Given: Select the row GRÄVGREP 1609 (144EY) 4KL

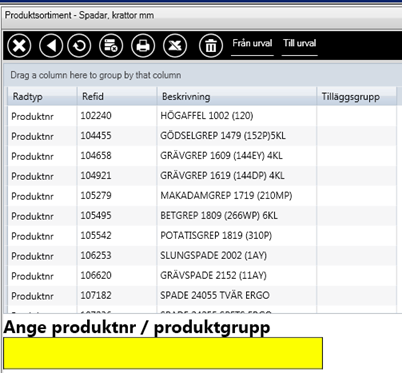Looking at the screenshot, I should [202, 156].
